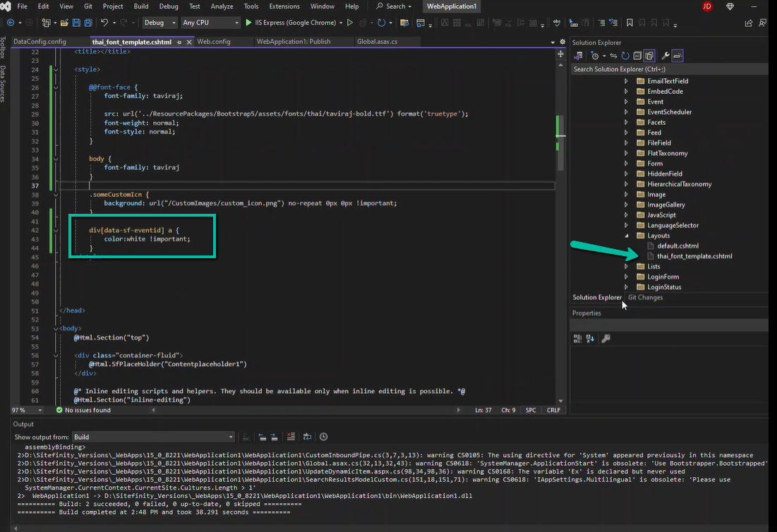The image size is (777, 532).
Task: Switch to the Git Changes tab
Action: 645,298
